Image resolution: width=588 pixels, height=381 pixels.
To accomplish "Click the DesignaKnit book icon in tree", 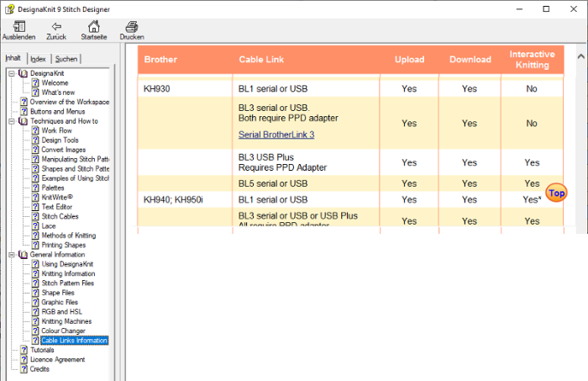I will [23, 74].
